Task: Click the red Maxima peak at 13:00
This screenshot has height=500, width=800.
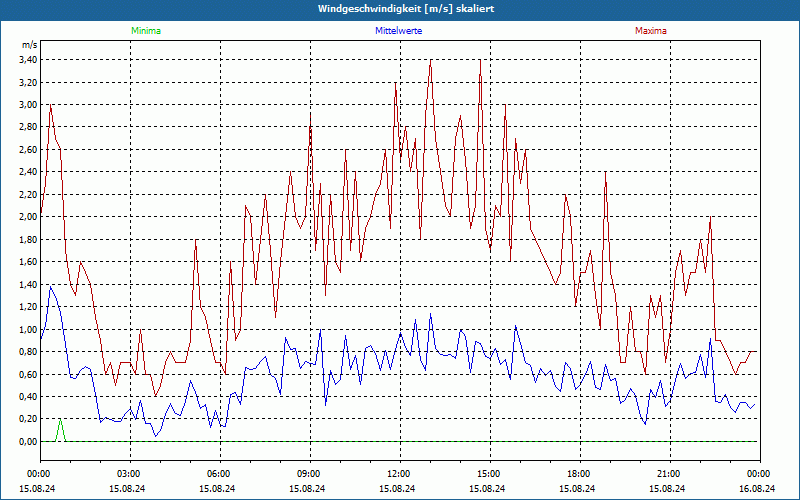Action: click(431, 61)
